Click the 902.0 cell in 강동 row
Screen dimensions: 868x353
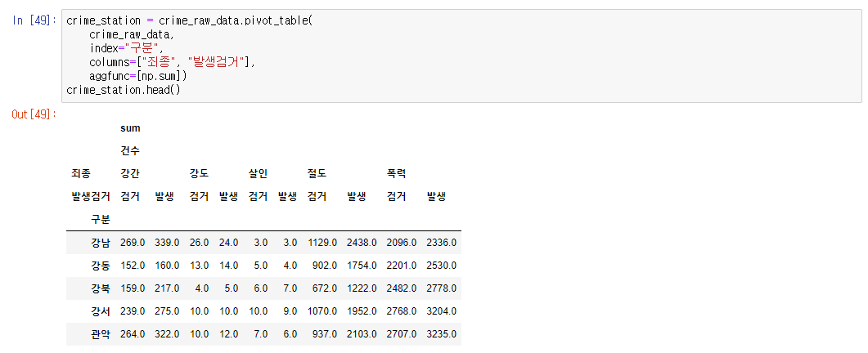[324, 266]
